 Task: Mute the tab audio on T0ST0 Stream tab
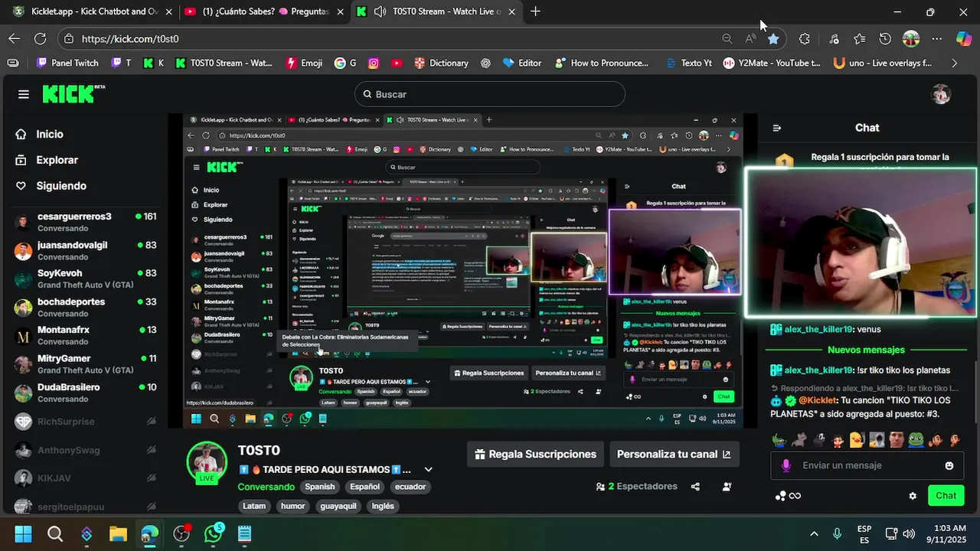coord(380,11)
